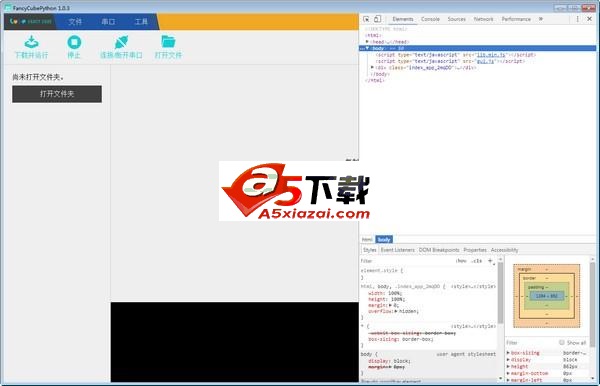Close the DevTools panel
The width and height of the screenshot is (600, 386).
click(590, 19)
